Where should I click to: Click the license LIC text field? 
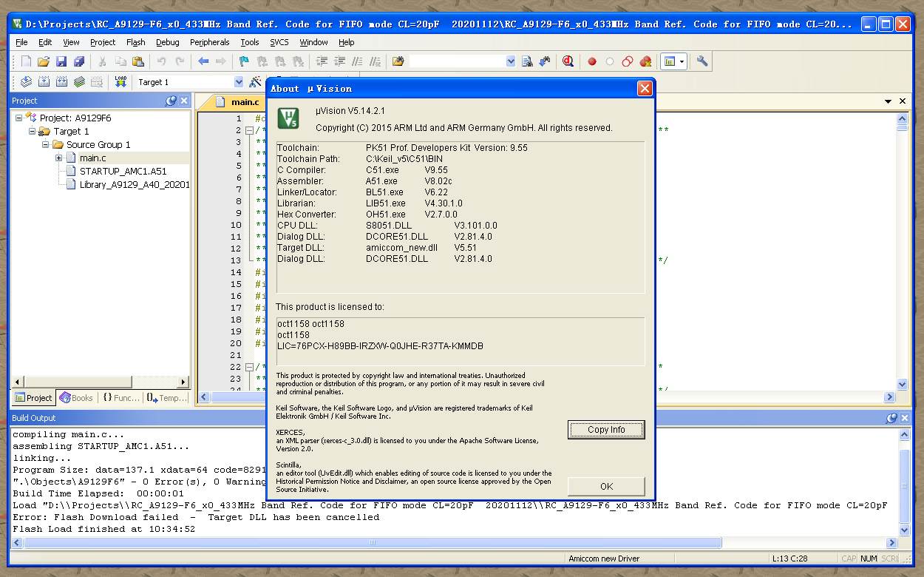(381, 346)
